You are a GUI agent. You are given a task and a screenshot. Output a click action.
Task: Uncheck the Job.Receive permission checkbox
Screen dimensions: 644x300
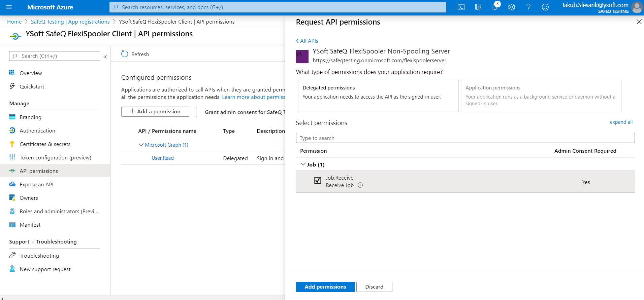317,180
